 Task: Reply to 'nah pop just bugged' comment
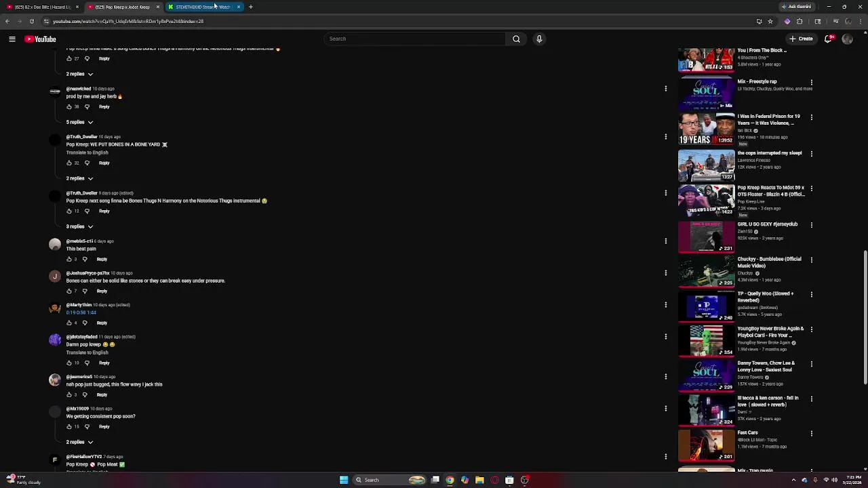pos(102,394)
